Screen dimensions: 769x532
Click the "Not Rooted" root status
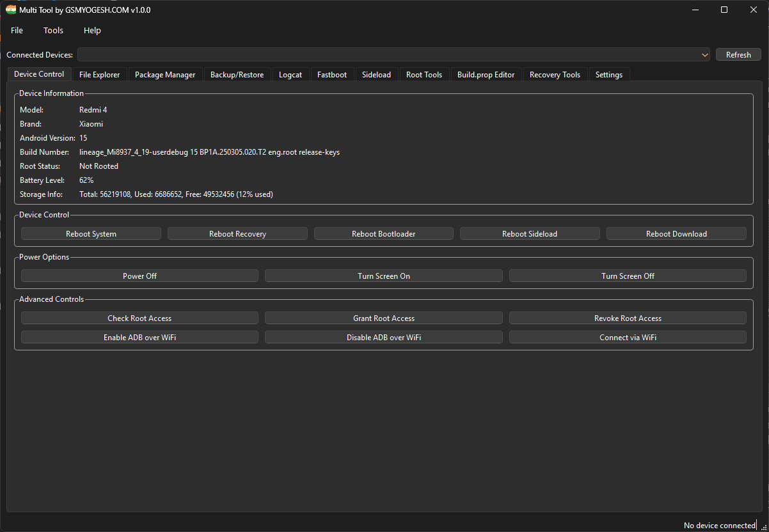(x=99, y=166)
